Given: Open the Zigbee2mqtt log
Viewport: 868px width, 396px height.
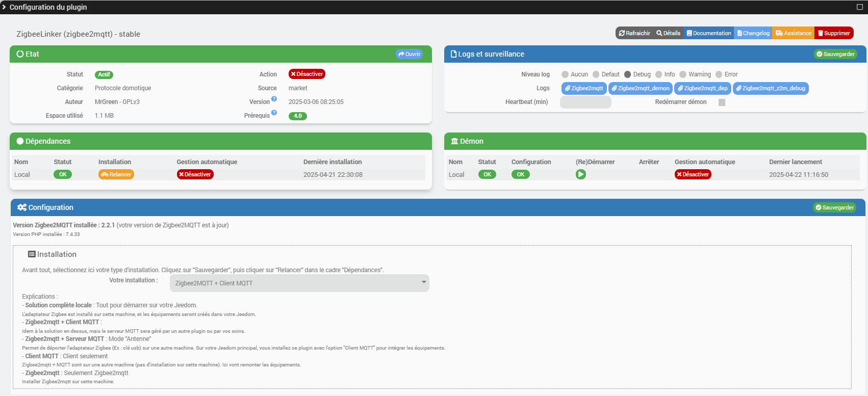Looking at the screenshot, I should (584, 88).
